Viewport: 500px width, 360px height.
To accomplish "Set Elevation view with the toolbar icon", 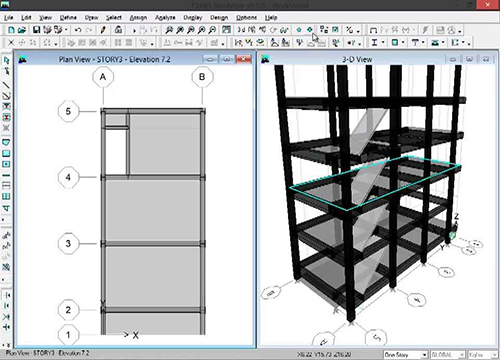I will click(x=262, y=30).
